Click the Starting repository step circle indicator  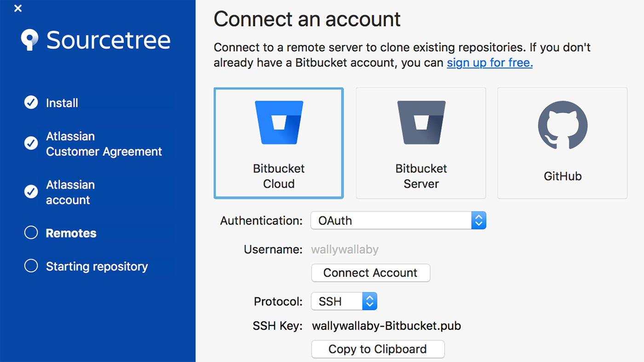pyautogui.click(x=31, y=266)
